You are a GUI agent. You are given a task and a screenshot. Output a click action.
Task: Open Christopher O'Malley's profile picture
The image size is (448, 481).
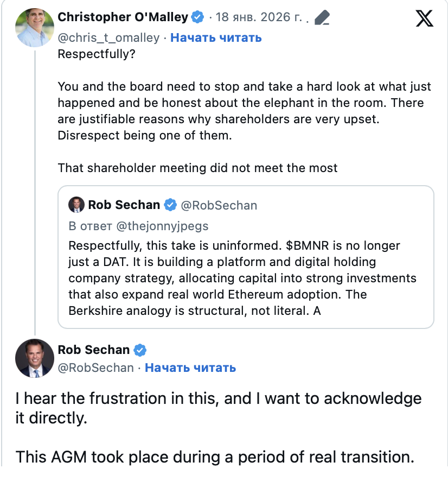[35, 28]
